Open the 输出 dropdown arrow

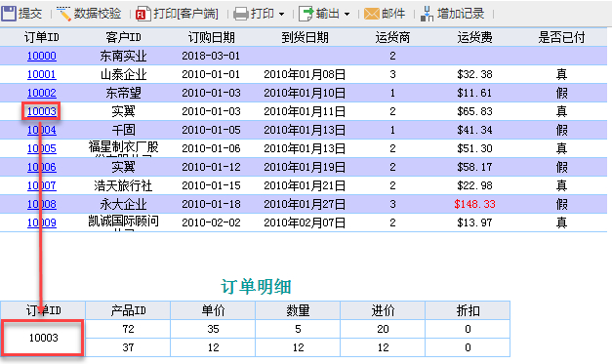347,15
